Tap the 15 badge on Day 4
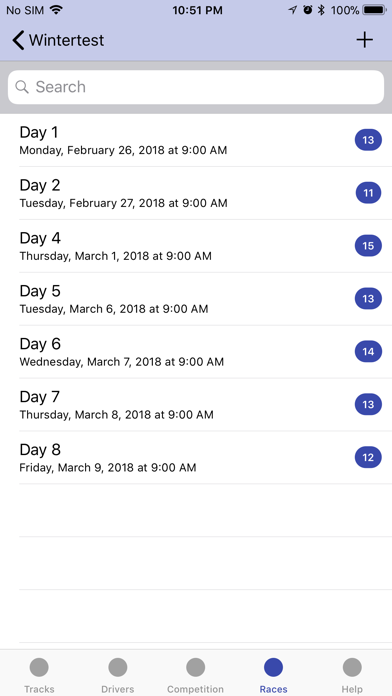This screenshot has height=696, width=392. click(368, 246)
